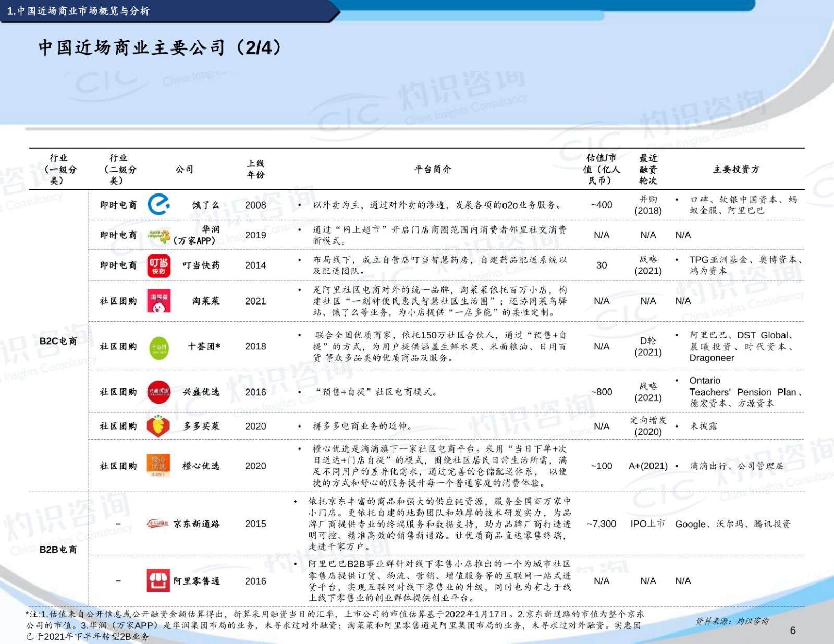Image resolution: width=834 pixels, height=644 pixels.
Task: Select the section header 1.中国近场商业市场概览与分析
Action: point(78,11)
